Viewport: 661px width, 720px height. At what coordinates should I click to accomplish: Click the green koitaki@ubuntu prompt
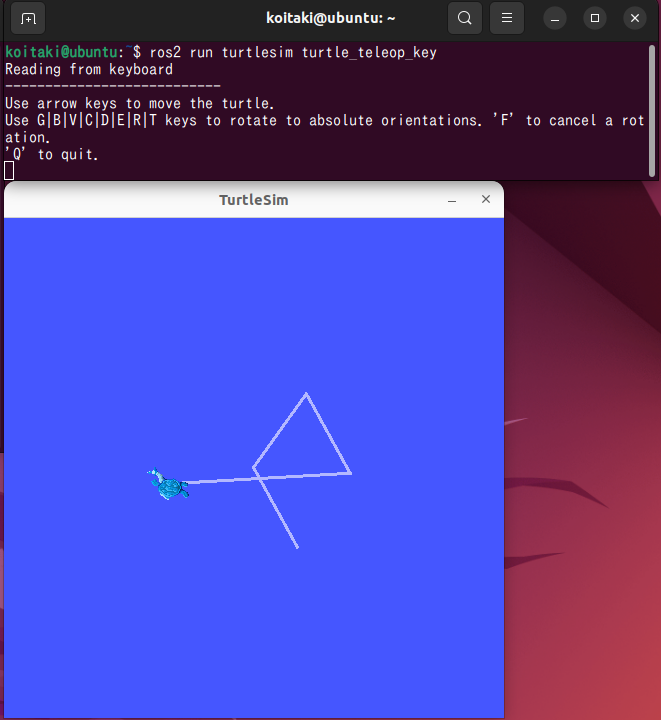[x=62, y=52]
